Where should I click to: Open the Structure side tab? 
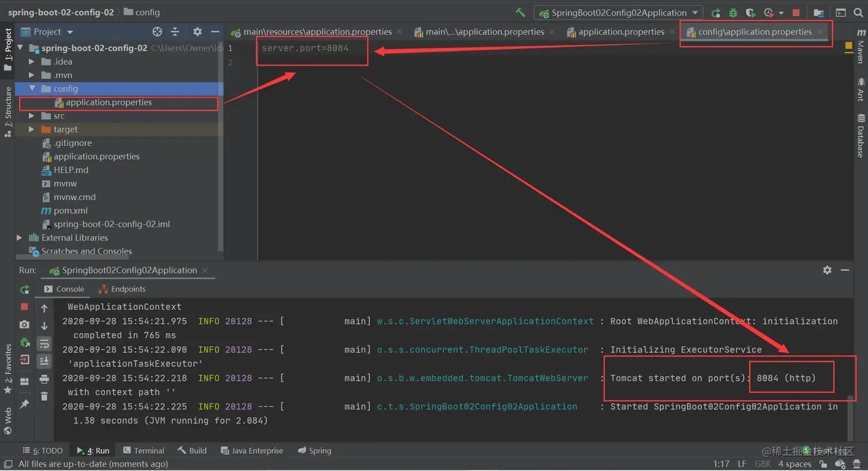pos(8,111)
